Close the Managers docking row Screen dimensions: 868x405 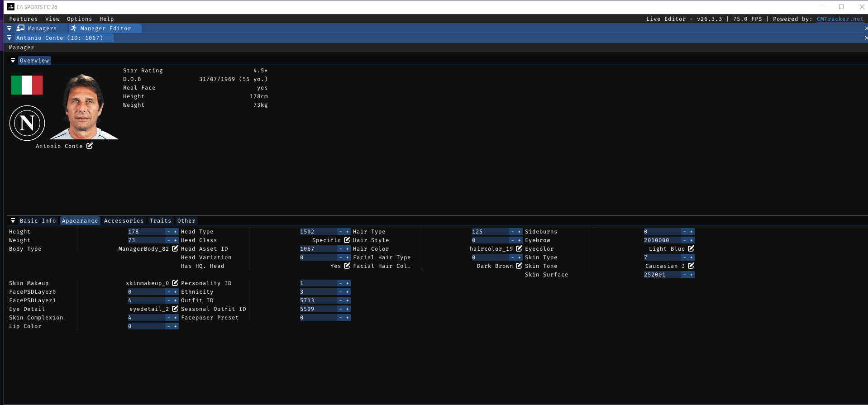(x=866, y=28)
